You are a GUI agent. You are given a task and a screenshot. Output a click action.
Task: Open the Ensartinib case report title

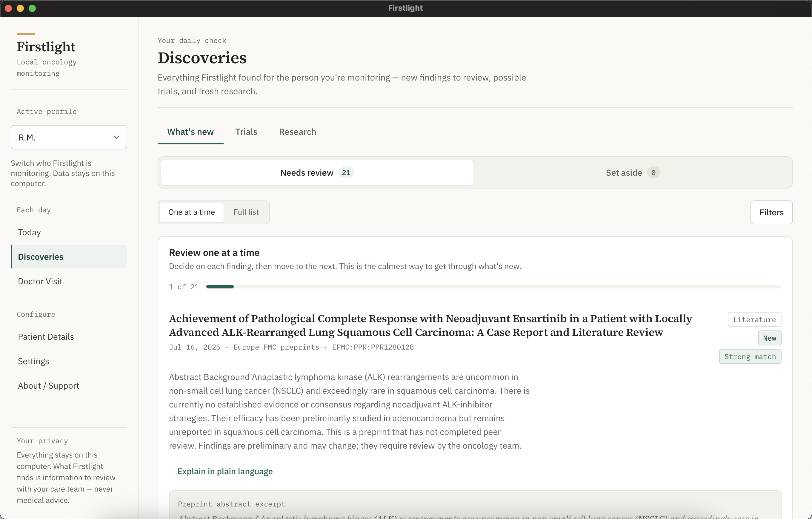click(x=430, y=325)
